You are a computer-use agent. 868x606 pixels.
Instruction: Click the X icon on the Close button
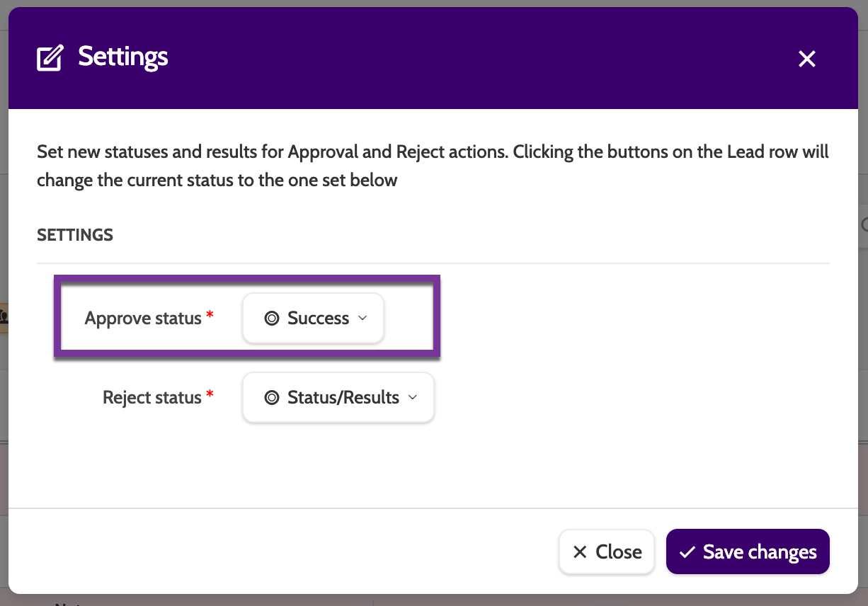(x=580, y=552)
